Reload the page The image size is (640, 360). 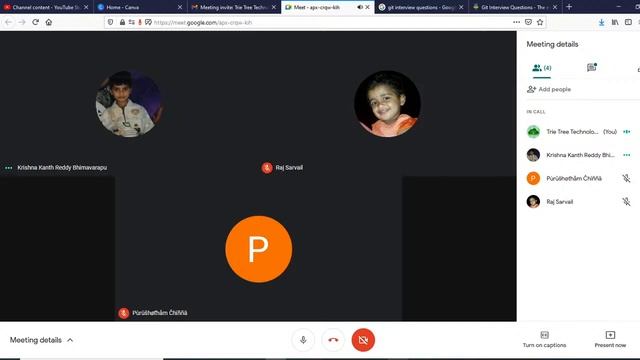tap(36, 22)
